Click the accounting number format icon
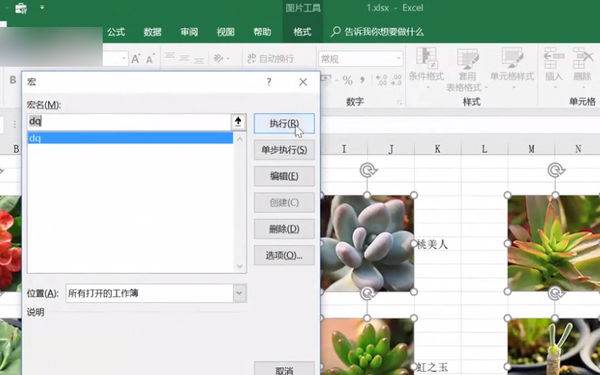Viewport: 600px width, 375px height. pyautogui.click(x=326, y=80)
